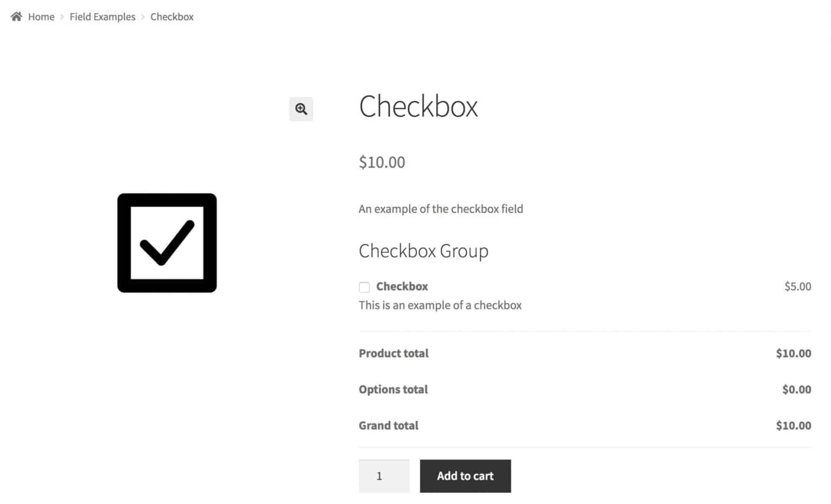Click the Grand total amount

tap(793, 426)
